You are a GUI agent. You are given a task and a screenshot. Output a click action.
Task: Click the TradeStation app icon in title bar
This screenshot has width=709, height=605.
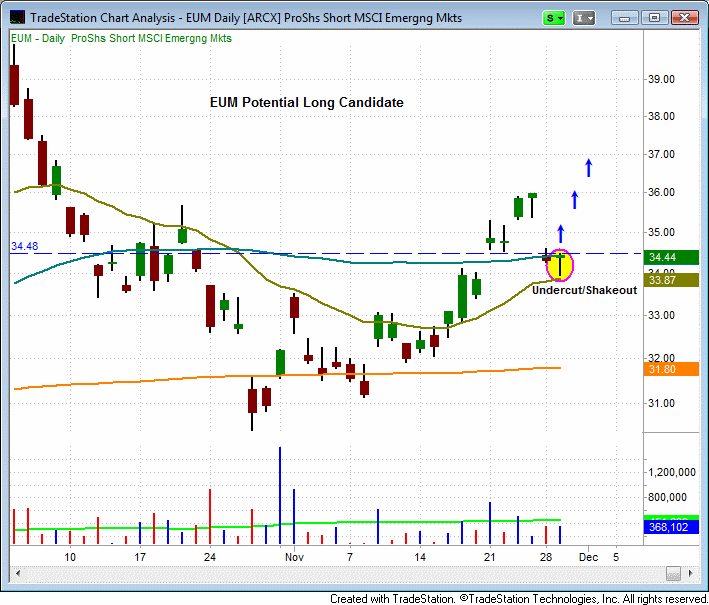[x=17, y=18]
